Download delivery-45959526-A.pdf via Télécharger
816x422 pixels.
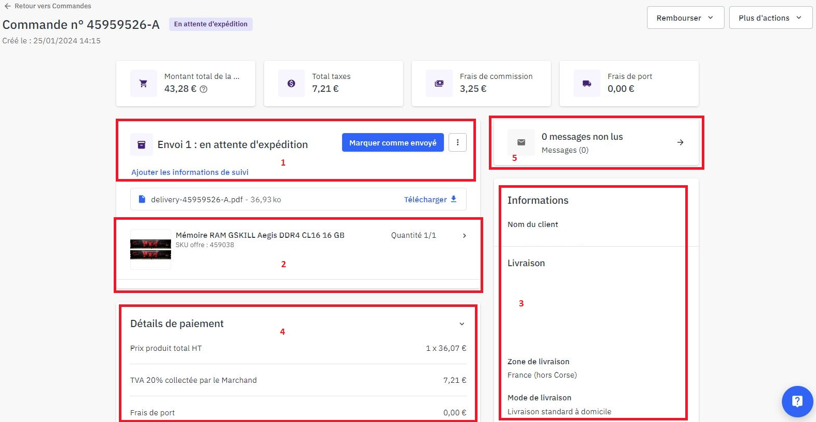tap(430, 200)
